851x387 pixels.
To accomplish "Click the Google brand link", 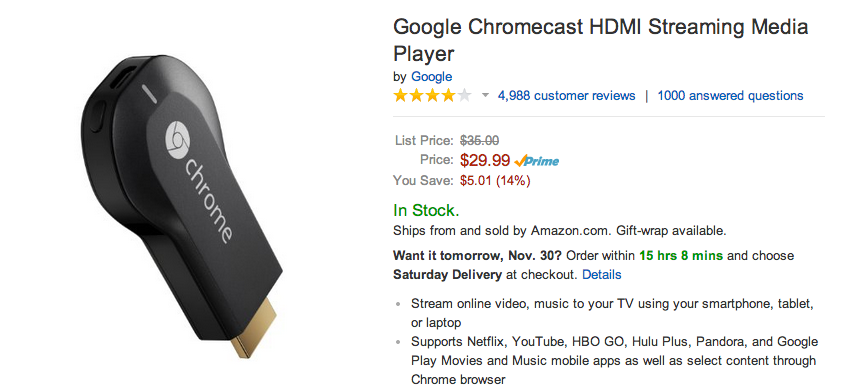I will point(431,77).
